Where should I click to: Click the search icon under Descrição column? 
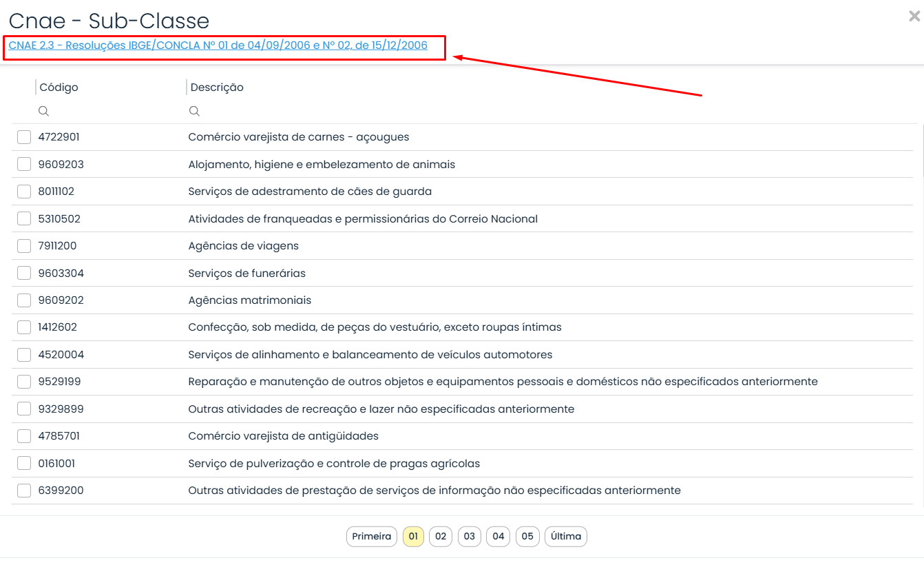tap(194, 111)
